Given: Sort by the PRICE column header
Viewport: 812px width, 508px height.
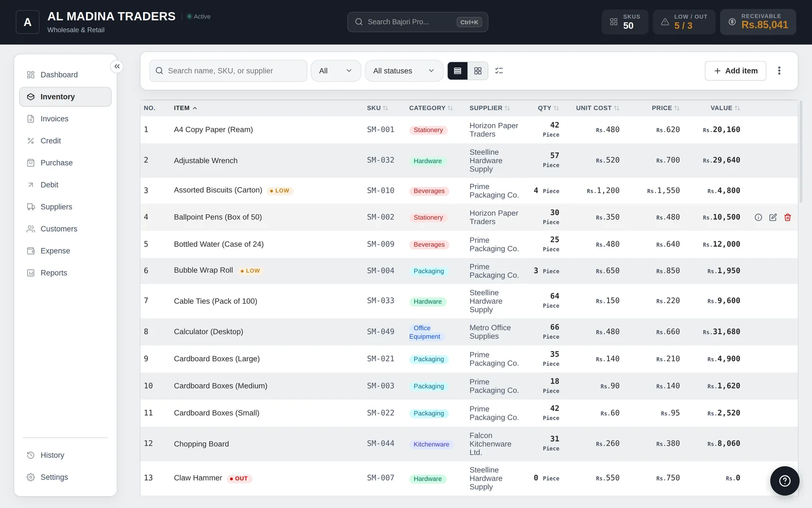Looking at the screenshot, I should click(665, 108).
